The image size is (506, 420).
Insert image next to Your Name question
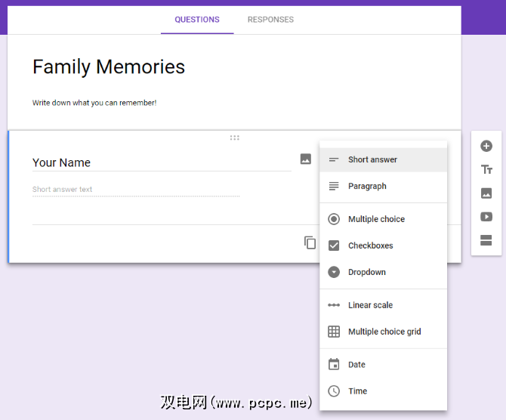point(306,159)
